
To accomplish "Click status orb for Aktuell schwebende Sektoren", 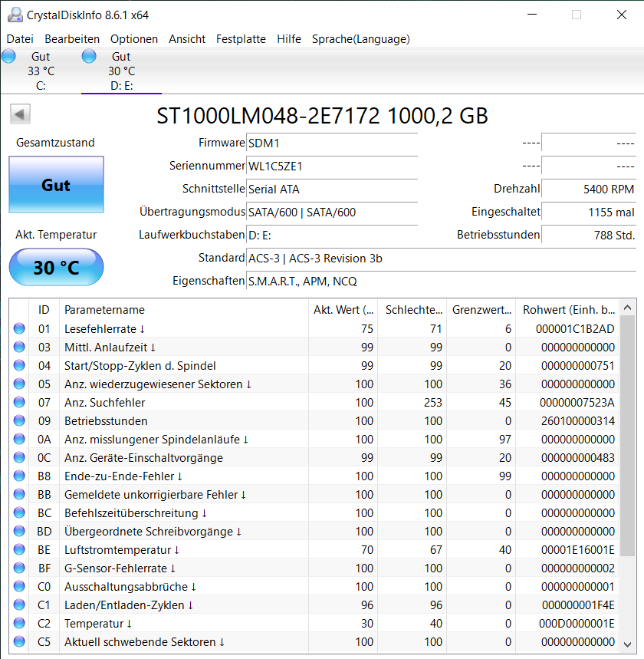I will tap(19, 642).
